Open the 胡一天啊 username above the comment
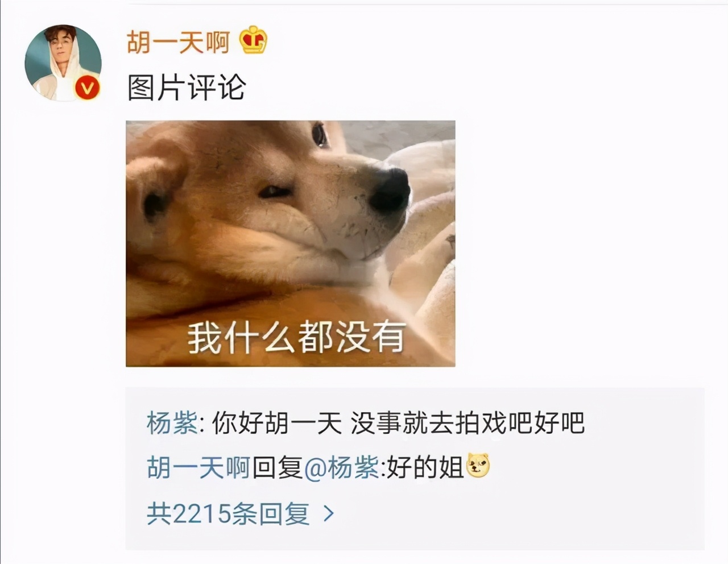Image resolution: width=728 pixels, height=564 pixels. coord(178,42)
